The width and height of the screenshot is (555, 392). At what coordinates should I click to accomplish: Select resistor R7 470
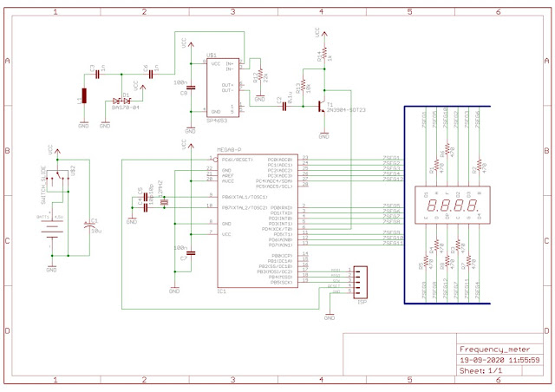click(x=468, y=261)
